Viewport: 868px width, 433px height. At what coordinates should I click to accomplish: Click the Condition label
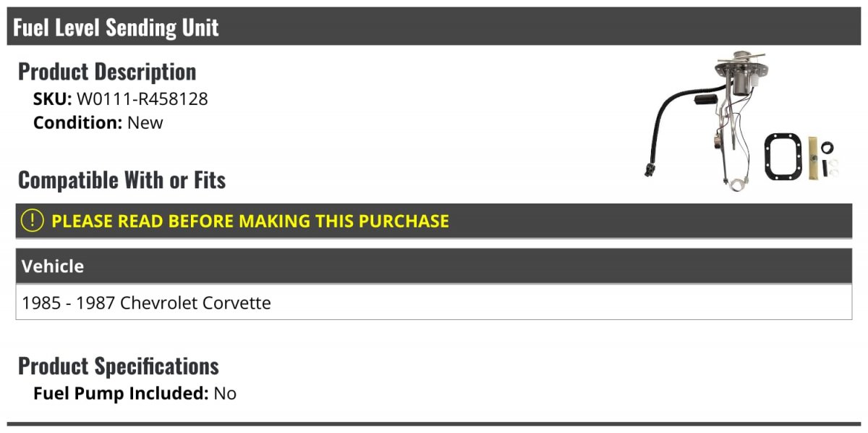pos(78,122)
